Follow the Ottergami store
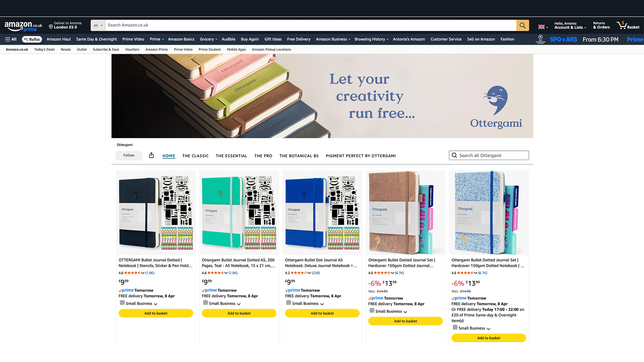 pyautogui.click(x=129, y=155)
